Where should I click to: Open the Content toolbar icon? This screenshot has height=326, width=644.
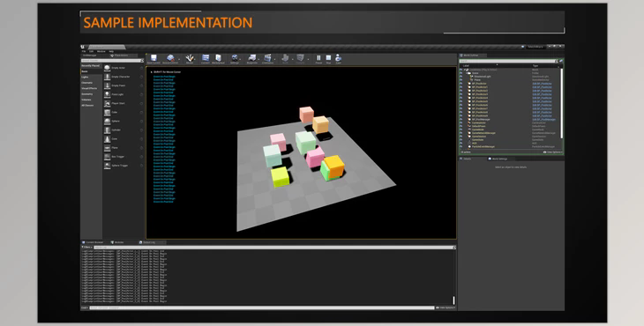(x=206, y=59)
